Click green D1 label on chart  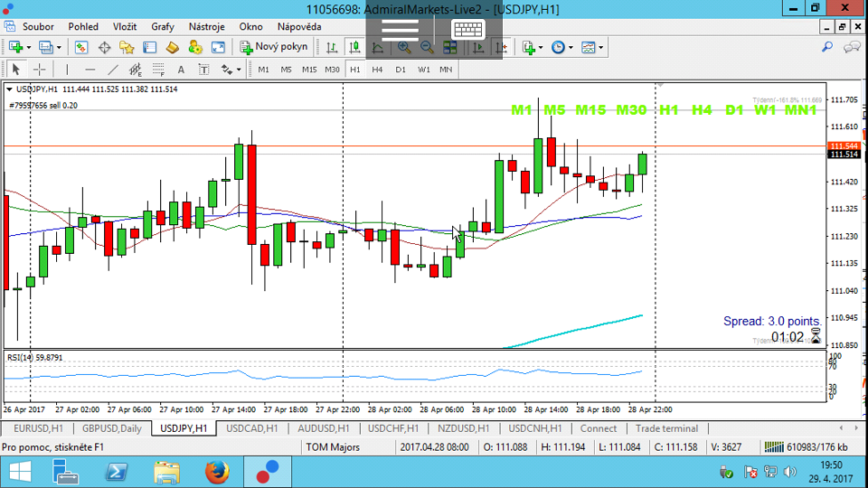(734, 110)
